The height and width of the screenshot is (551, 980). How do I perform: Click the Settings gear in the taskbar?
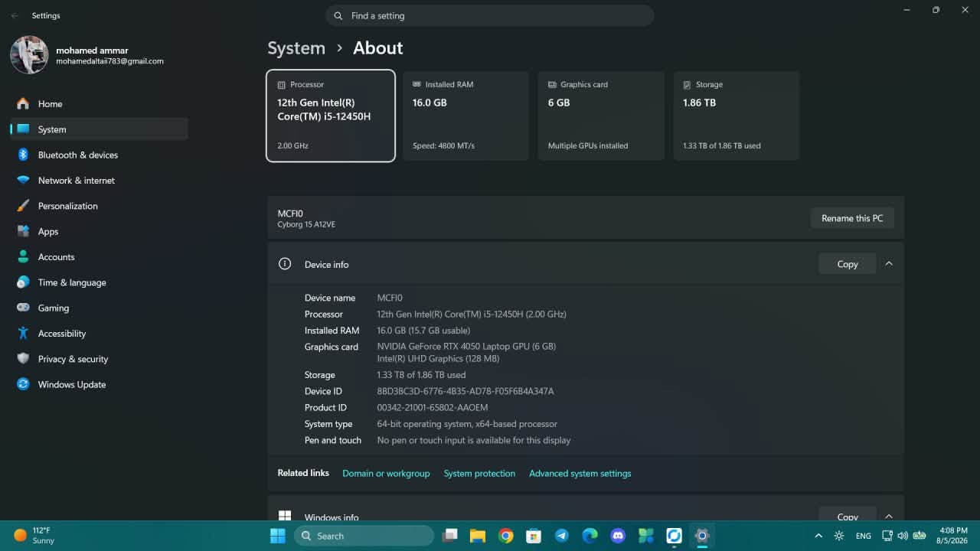(x=702, y=536)
